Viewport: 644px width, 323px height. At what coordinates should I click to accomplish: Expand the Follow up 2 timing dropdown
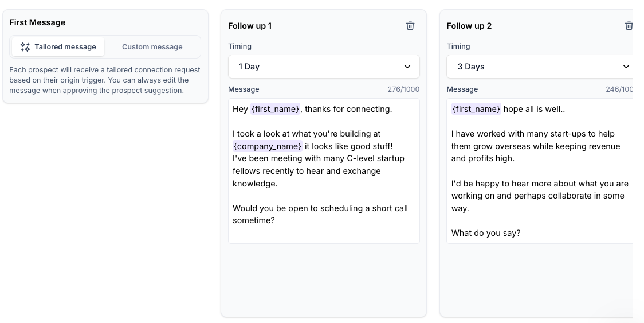[x=539, y=67]
